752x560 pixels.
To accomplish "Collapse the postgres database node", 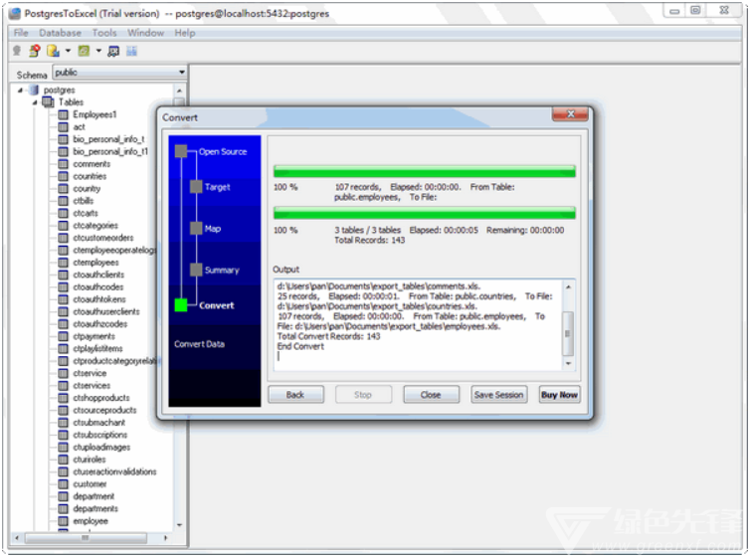I will (x=20, y=91).
